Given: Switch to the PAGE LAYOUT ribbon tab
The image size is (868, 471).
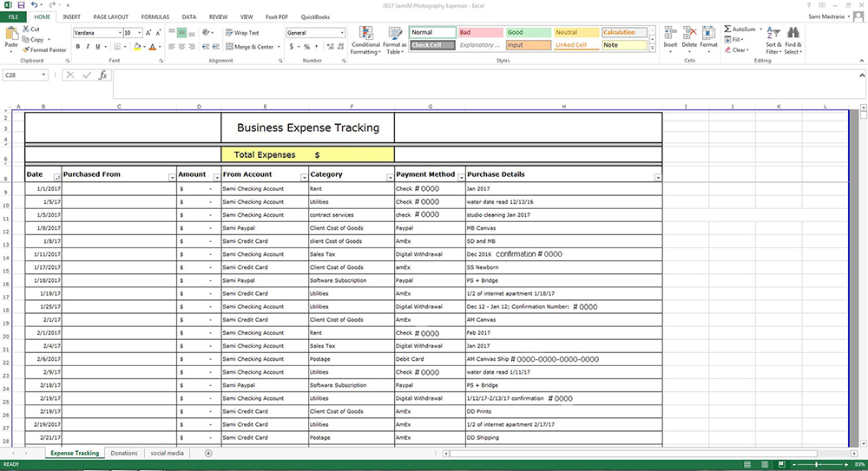Looking at the screenshot, I should 111,17.
